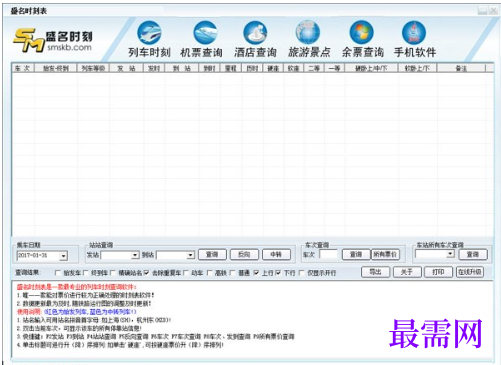Toggle the 高铁 checkbox
Viewport: 501px width, 365px height.
210,273
